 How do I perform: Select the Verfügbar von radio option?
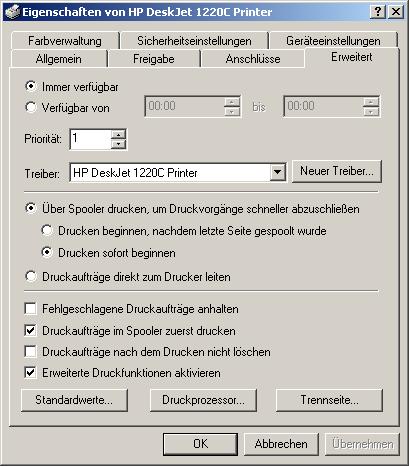(31, 108)
